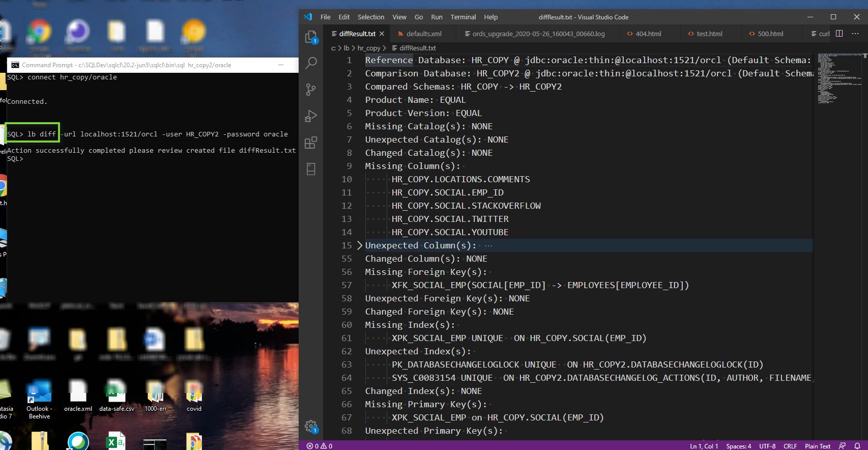
Task: Split the editor to the right
Action: [840, 34]
